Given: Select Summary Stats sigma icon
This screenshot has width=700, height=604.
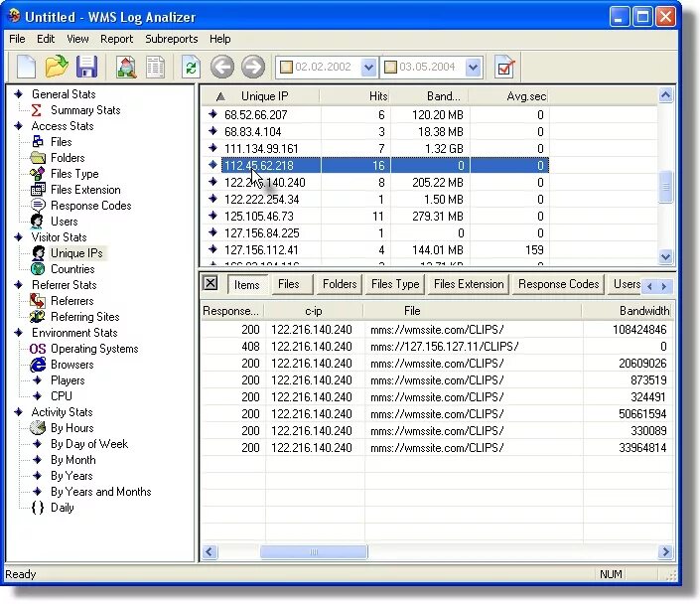Looking at the screenshot, I should point(37,110).
